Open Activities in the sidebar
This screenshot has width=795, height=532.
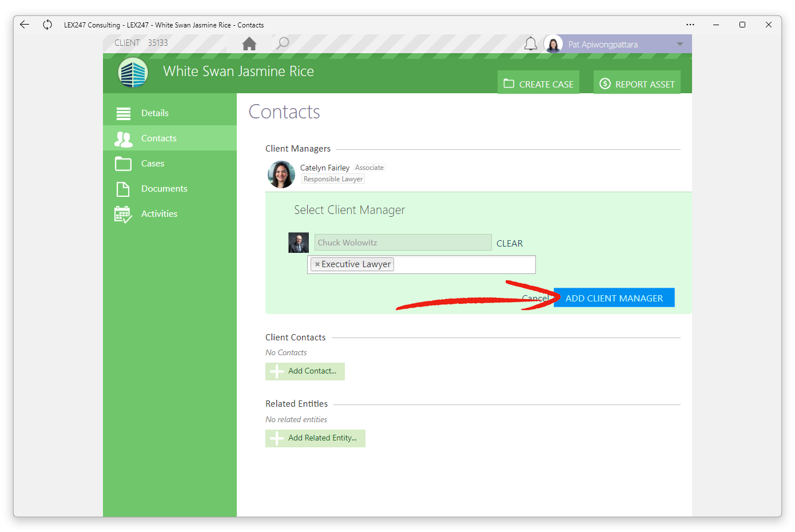170,213
